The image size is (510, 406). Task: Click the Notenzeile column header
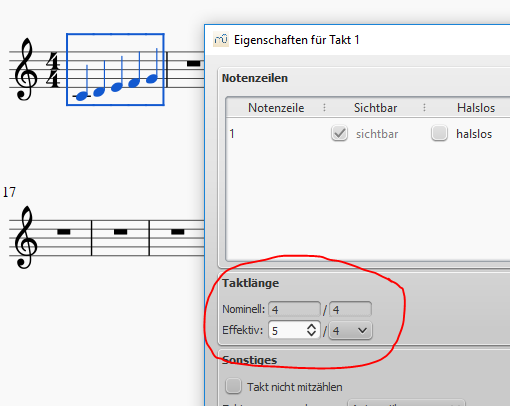click(276, 108)
